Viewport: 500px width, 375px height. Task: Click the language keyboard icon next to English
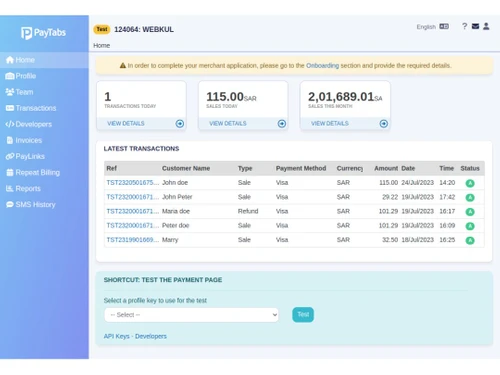point(444,26)
